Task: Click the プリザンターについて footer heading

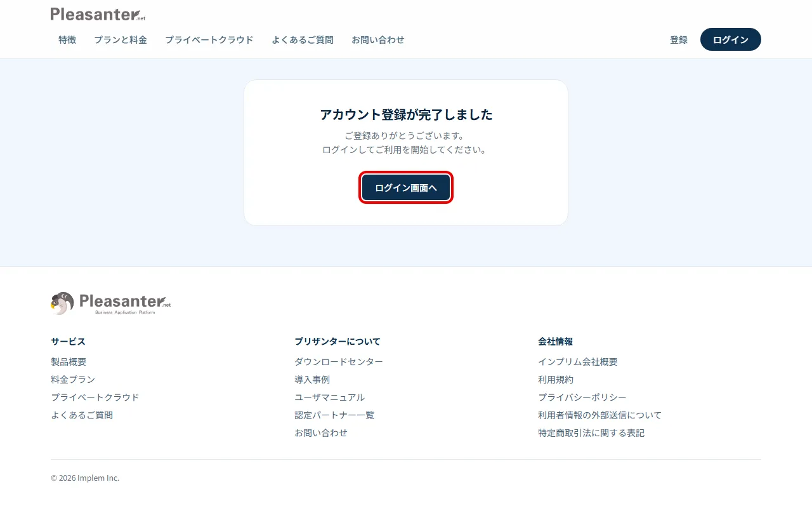Action: coord(337,342)
